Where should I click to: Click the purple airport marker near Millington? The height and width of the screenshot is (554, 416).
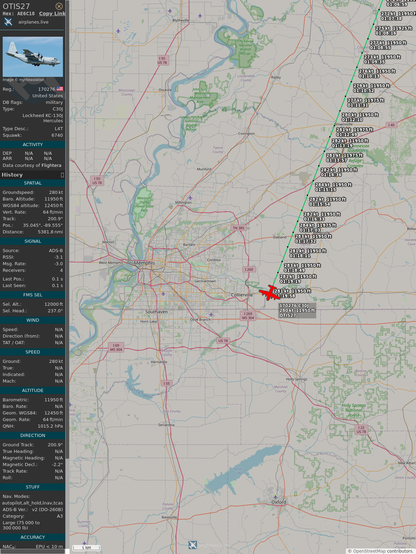[x=190, y=198]
